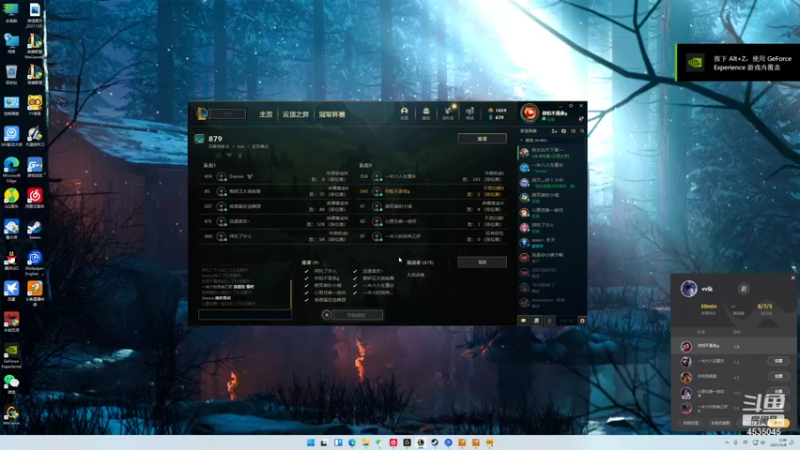800x450 pixels.
Task: Click the list view icon in friends header
Action: 573,131
